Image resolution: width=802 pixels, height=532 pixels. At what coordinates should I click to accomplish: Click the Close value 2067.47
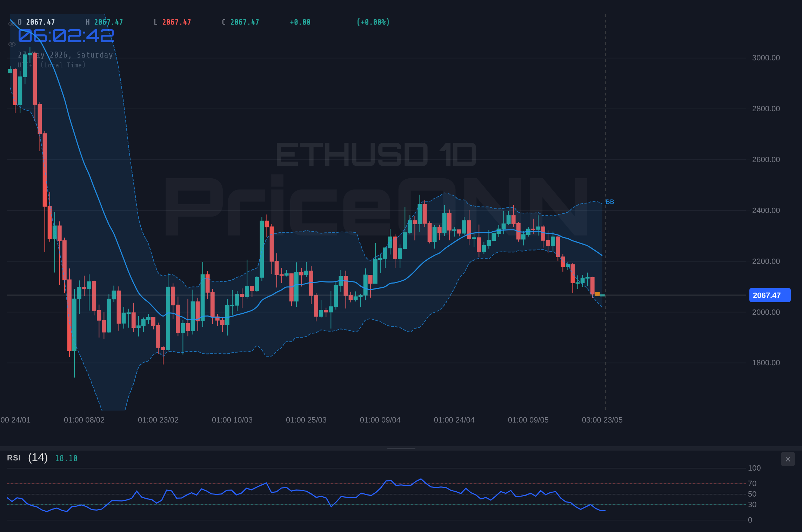[245, 22]
